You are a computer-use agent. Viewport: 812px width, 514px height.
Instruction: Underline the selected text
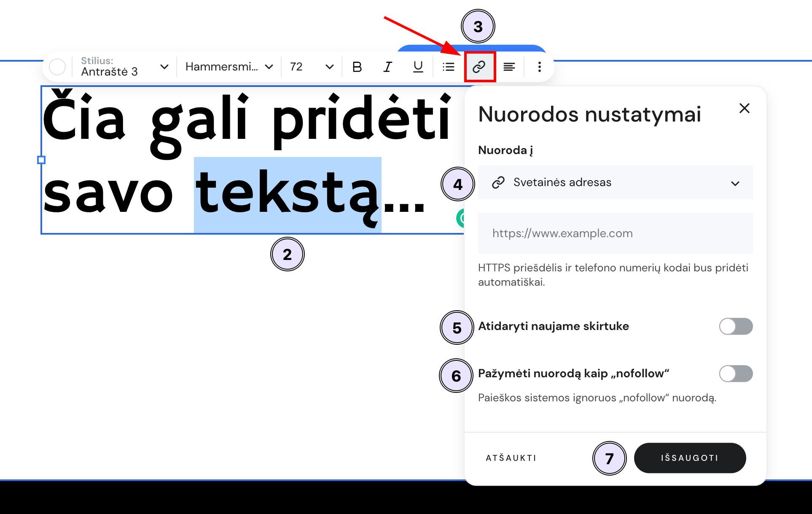pyautogui.click(x=417, y=66)
